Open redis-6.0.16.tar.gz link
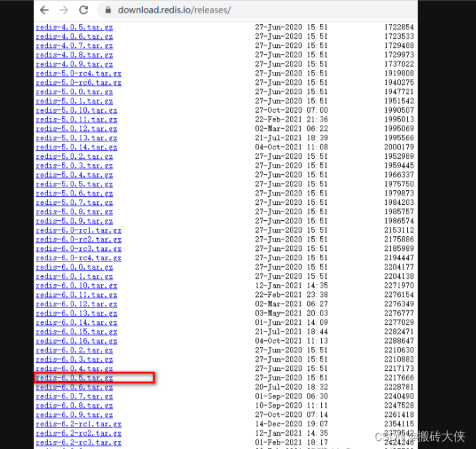Image resolution: width=476 pixels, height=449 pixels. 77,341
